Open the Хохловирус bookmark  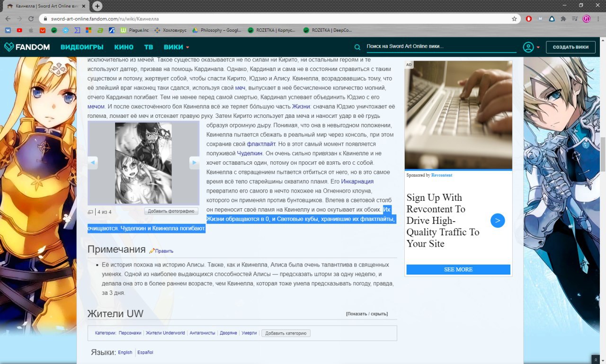coord(170,30)
